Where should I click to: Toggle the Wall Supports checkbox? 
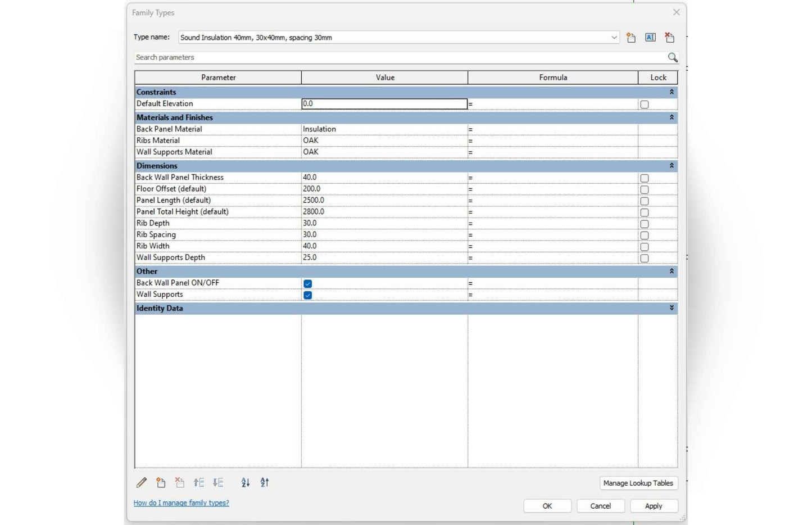pyautogui.click(x=308, y=295)
